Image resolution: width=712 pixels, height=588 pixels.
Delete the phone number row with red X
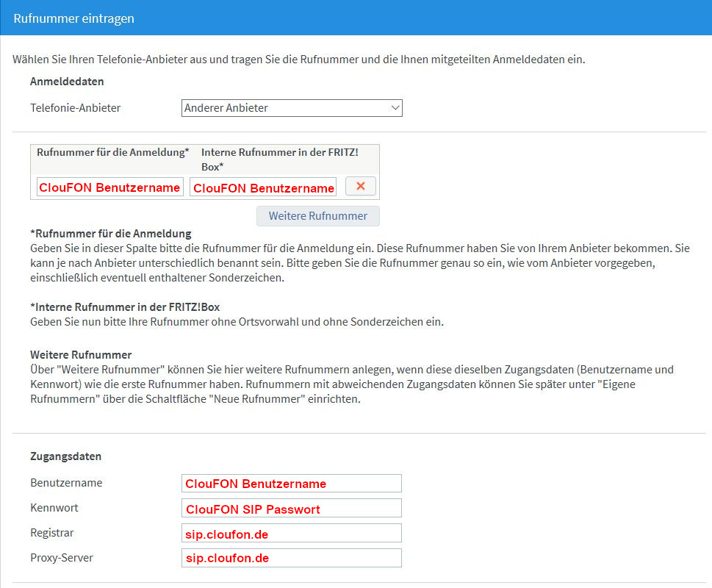click(x=361, y=186)
